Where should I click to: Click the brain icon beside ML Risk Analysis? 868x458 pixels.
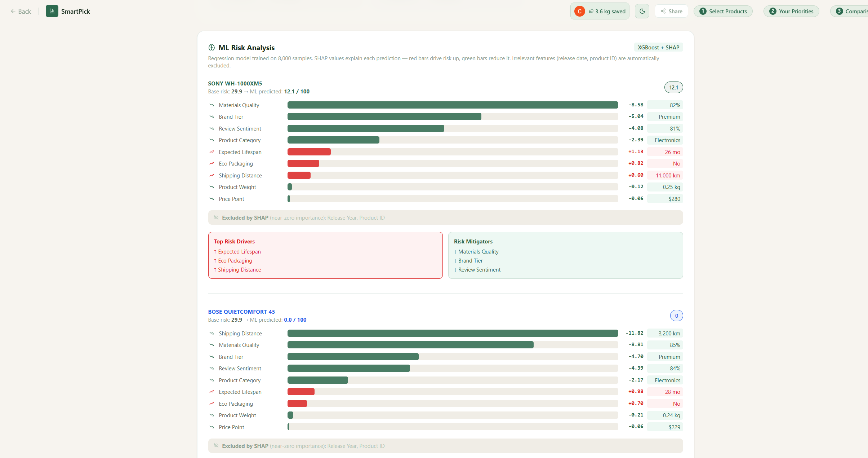coord(212,48)
